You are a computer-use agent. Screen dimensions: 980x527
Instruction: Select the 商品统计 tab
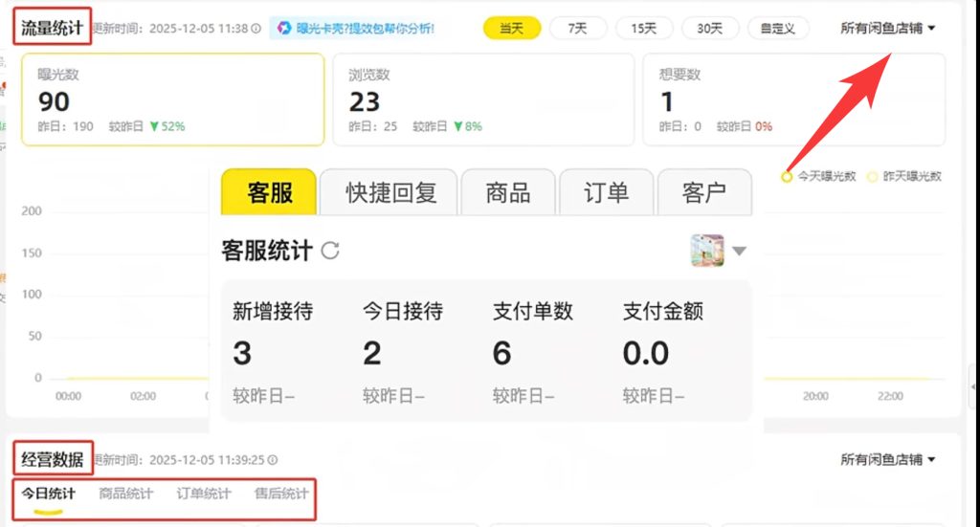tap(125, 494)
